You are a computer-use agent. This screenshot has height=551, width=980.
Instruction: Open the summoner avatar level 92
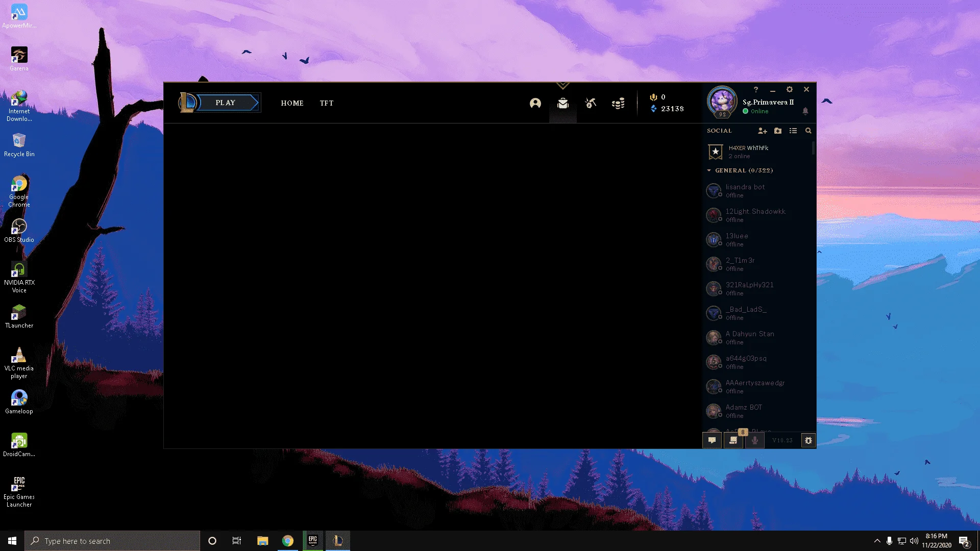click(x=722, y=102)
